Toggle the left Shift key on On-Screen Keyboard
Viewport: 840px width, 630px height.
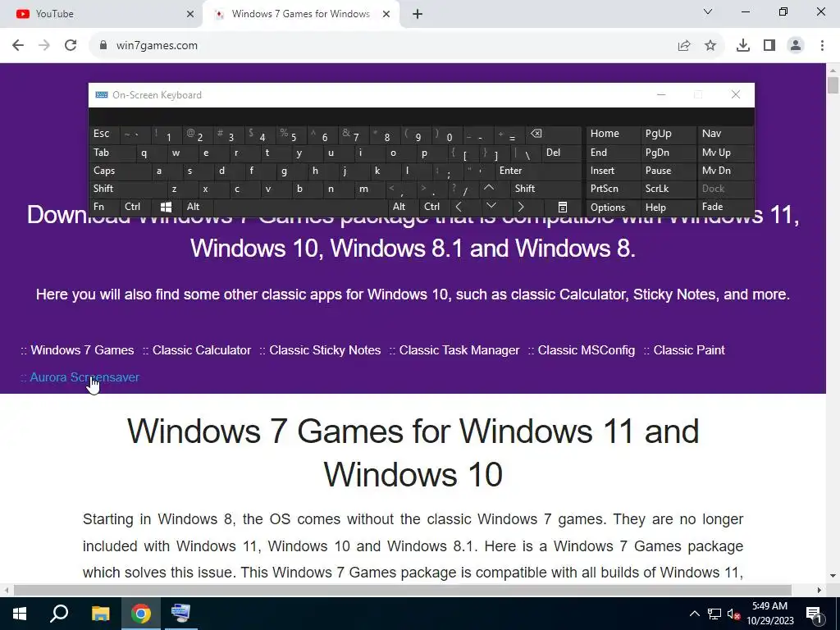point(126,189)
